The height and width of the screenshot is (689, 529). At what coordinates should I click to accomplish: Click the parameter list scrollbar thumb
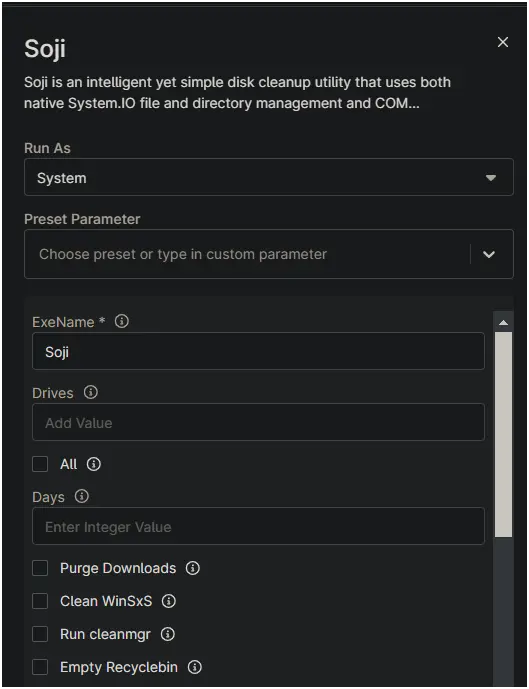[504, 434]
